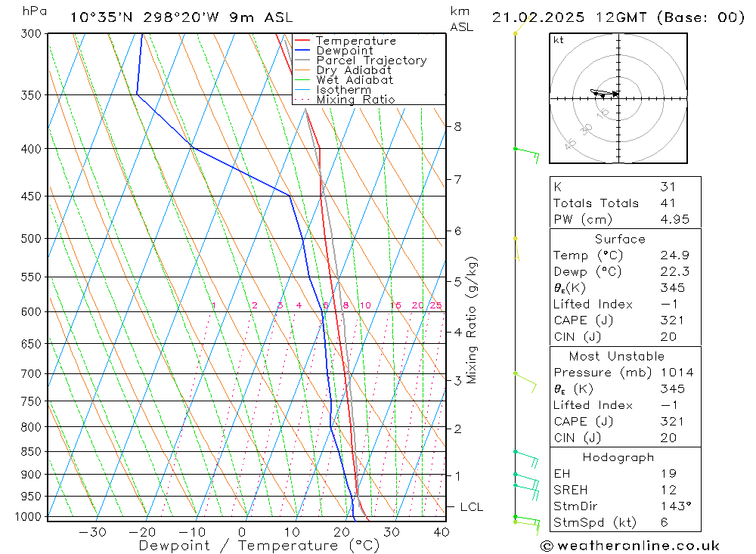Screen dimensions: 756x554
Task: Click the weatheronline.co.uk copyright text
Action: pos(630,546)
